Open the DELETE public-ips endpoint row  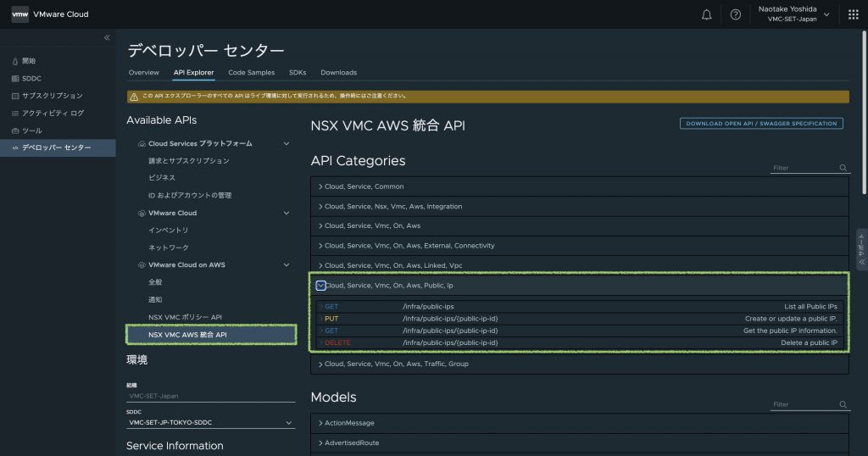click(579, 342)
